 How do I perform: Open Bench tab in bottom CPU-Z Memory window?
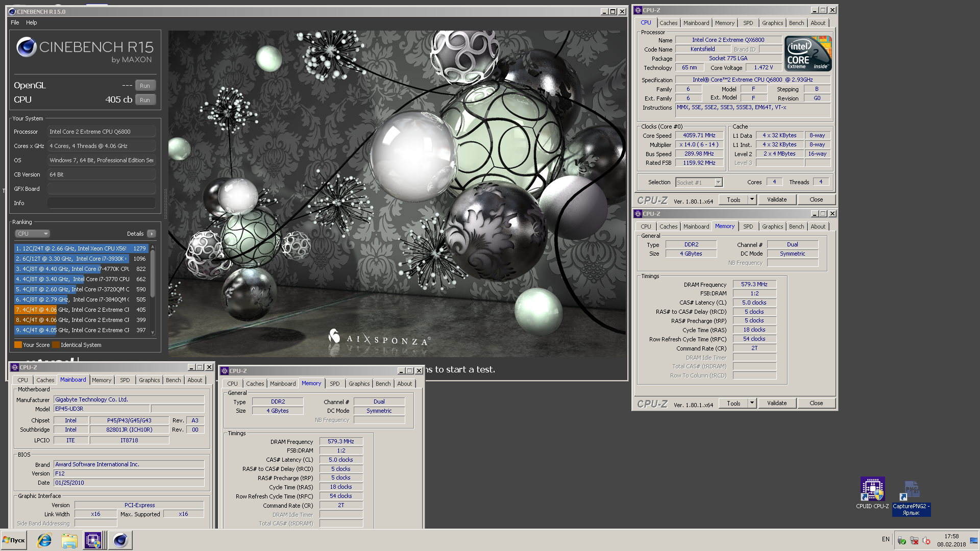[x=383, y=384]
